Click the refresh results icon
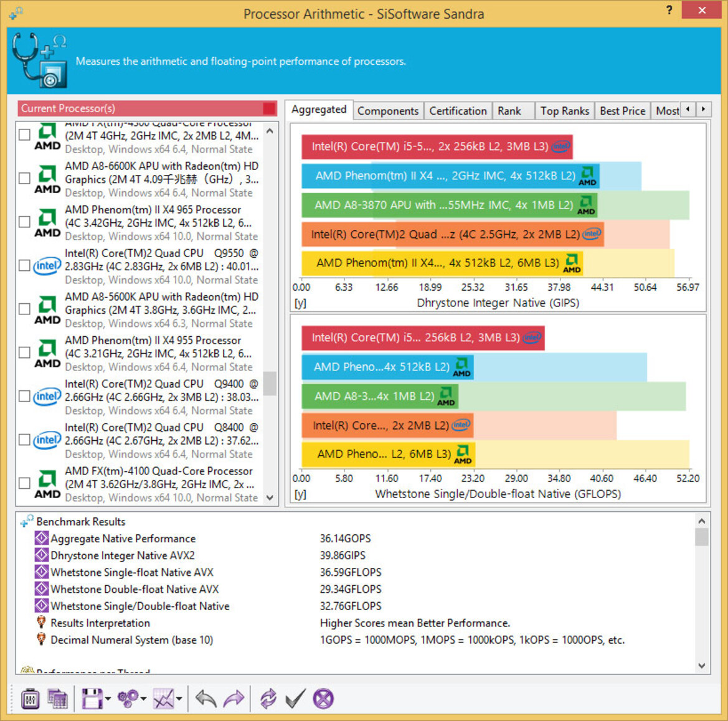 point(268,698)
